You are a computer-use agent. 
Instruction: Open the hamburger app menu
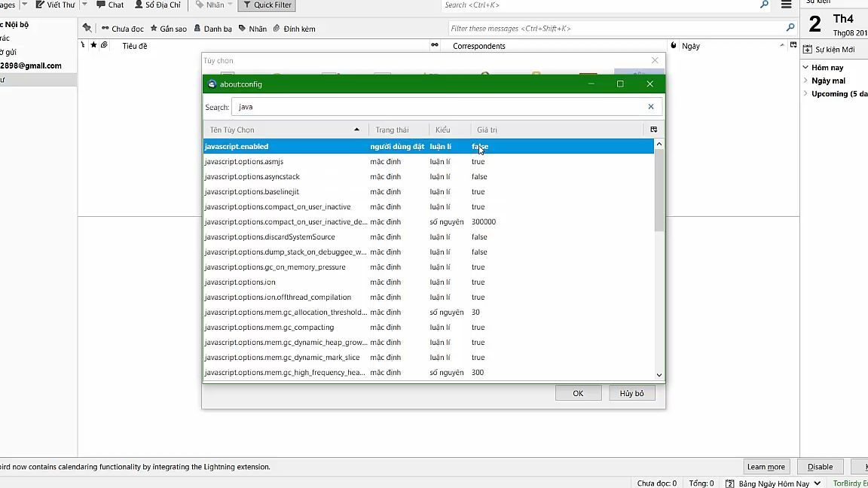pos(786,5)
